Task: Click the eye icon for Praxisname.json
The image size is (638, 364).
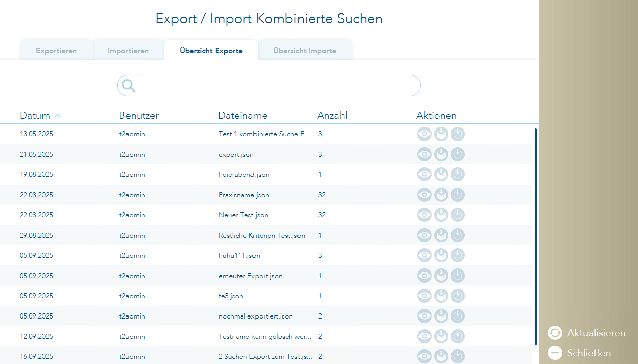Action: pyautogui.click(x=424, y=195)
